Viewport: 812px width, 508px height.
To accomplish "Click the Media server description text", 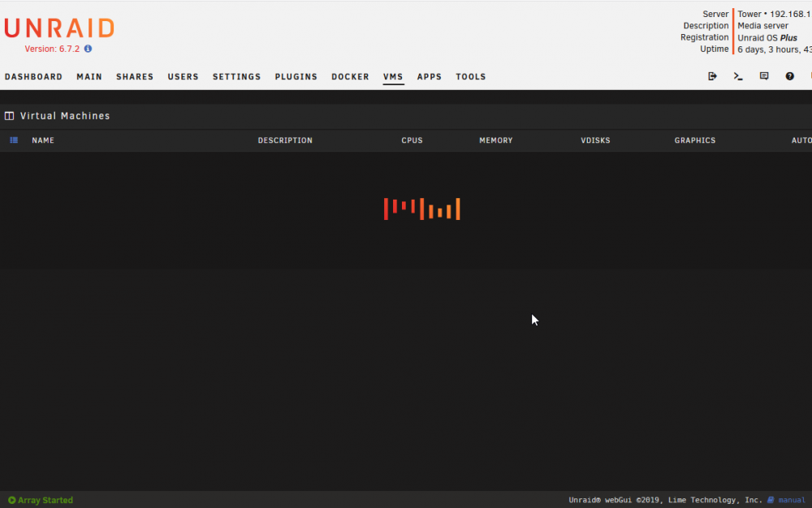I will (762, 26).
